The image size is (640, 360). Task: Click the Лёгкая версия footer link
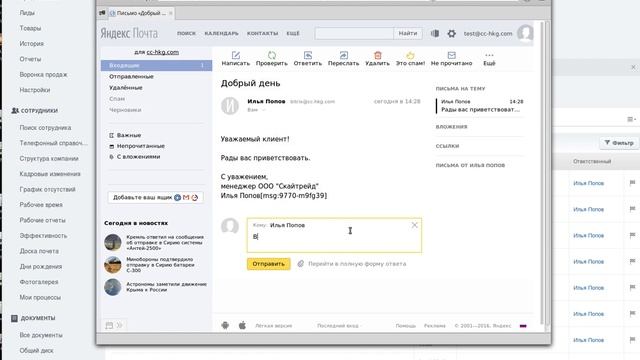tap(273, 326)
